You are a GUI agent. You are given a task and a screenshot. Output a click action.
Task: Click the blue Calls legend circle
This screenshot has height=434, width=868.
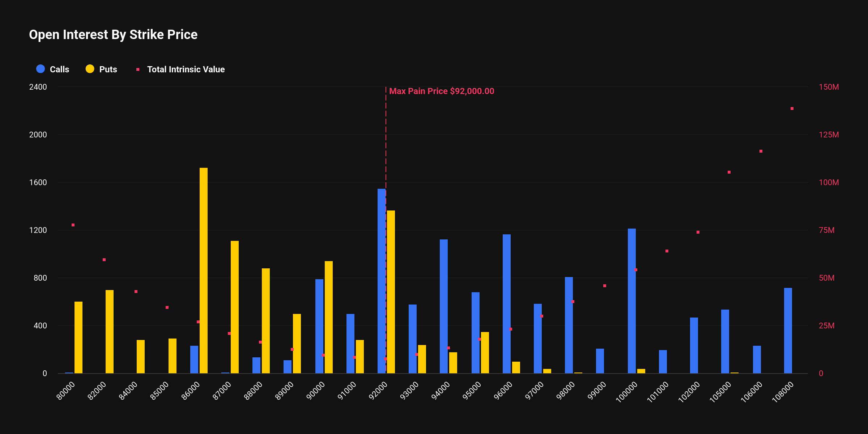click(41, 69)
